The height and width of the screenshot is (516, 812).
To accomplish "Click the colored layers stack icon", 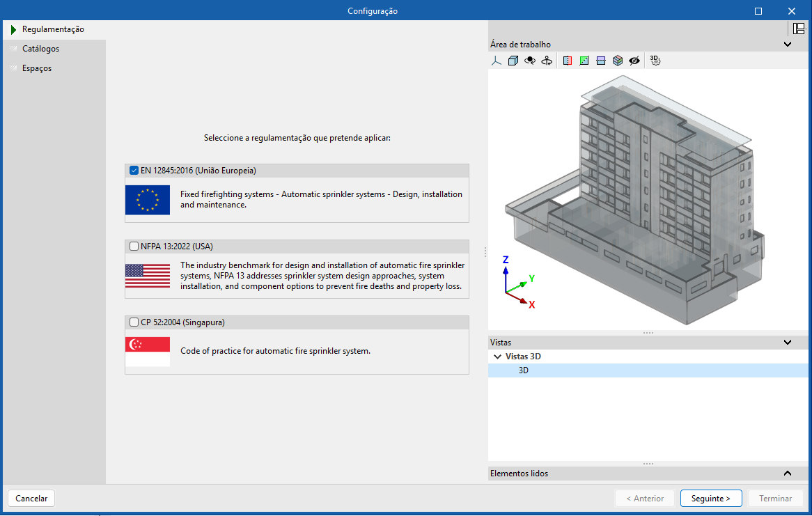I will pos(617,61).
